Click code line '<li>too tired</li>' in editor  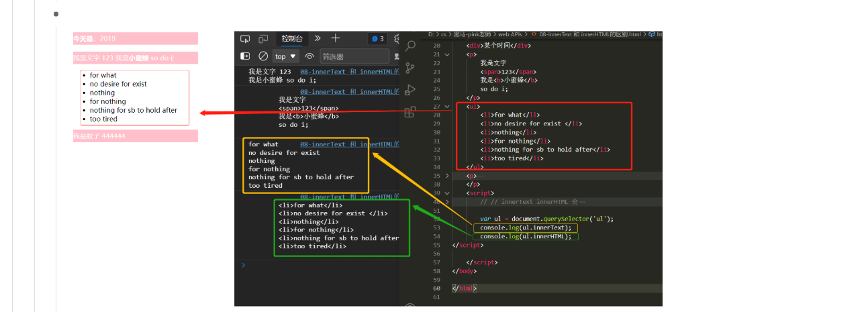click(x=512, y=159)
